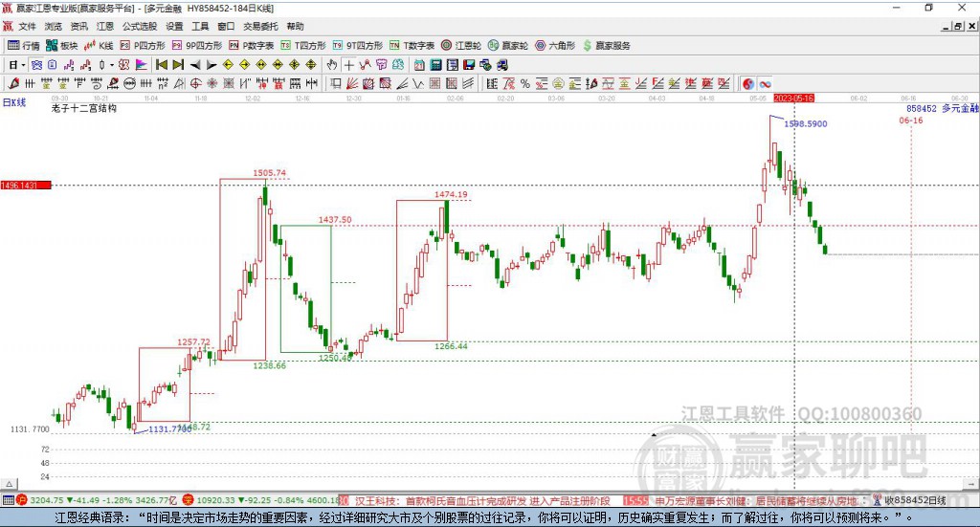Image resolution: width=980 pixels, height=527 pixels.
Task: Open the 江恩 menu
Action: tap(105, 26)
